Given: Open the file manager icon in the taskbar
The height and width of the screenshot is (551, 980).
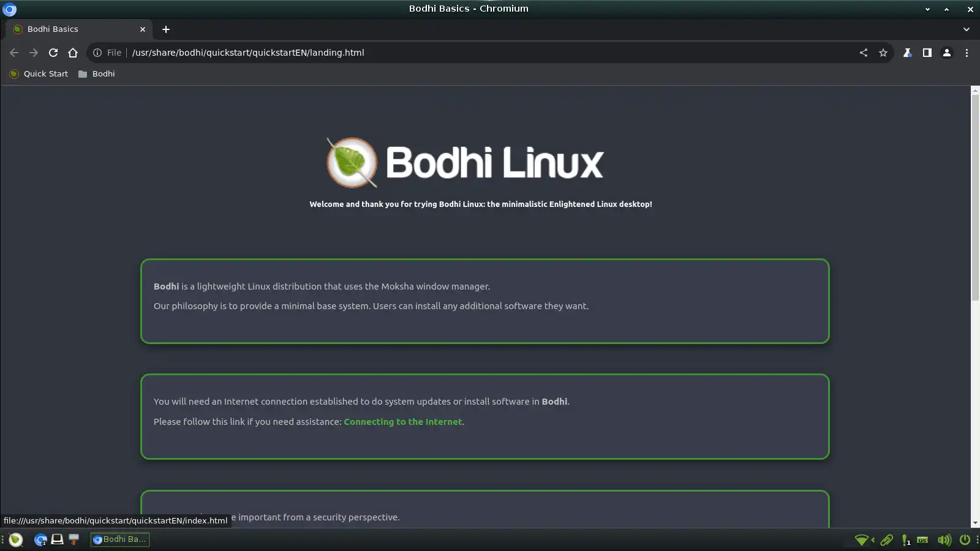Looking at the screenshot, I should [57, 539].
